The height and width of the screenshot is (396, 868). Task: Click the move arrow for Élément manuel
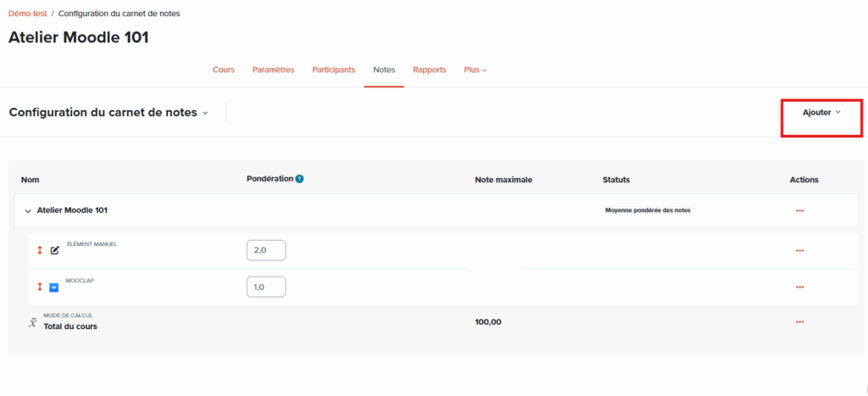tap(39, 250)
